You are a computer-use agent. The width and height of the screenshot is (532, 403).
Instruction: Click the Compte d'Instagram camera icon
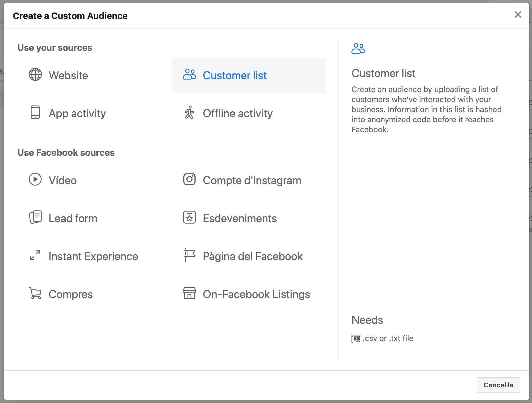[x=189, y=179]
